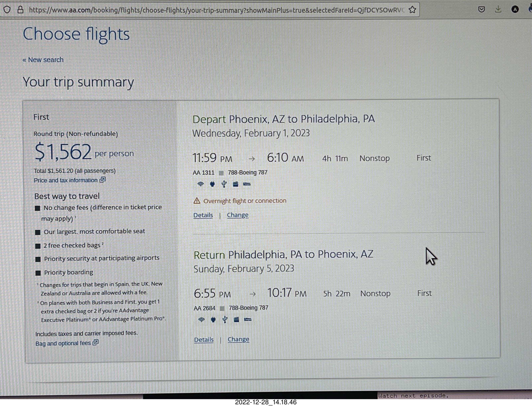Click the power outlet icon for flight AA 1311
Image resolution: width=532 pixels, height=406 pixels.
(212, 184)
